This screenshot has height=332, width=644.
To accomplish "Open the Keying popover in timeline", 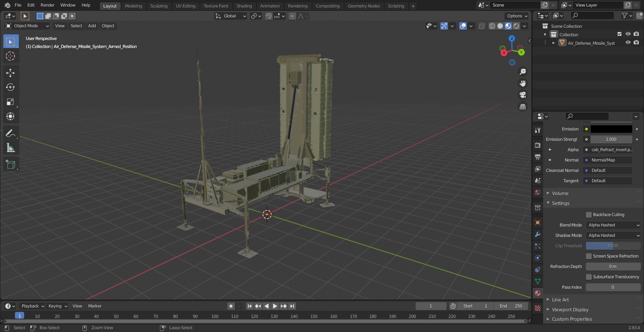I will pyautogui.click(x=58, y=306).
